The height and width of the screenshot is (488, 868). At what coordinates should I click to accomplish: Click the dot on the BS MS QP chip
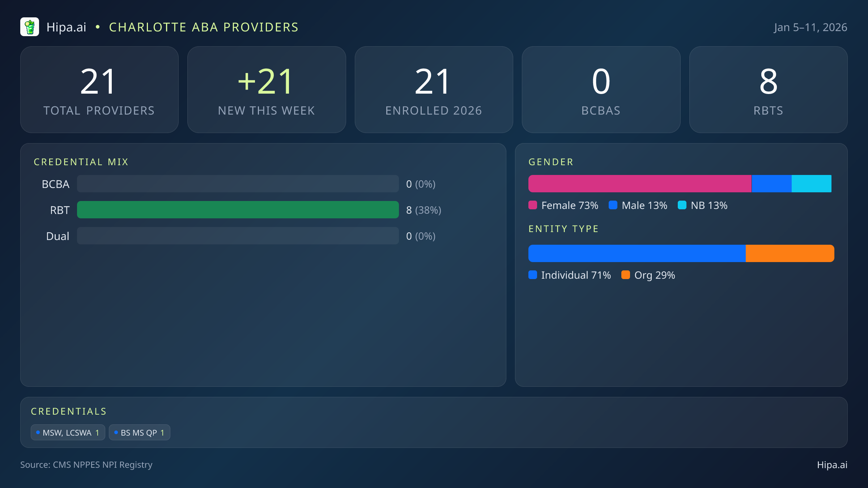click(x=116, y=432)
